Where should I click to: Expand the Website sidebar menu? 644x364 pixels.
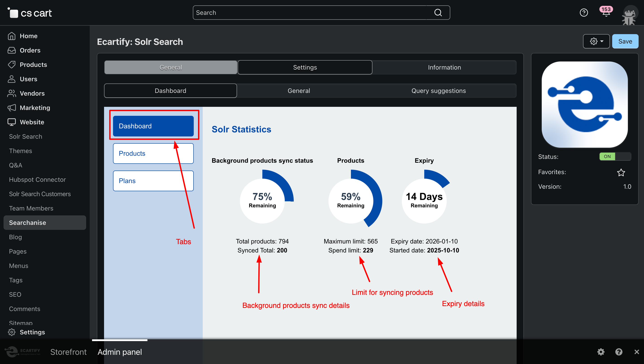[32, 122]
